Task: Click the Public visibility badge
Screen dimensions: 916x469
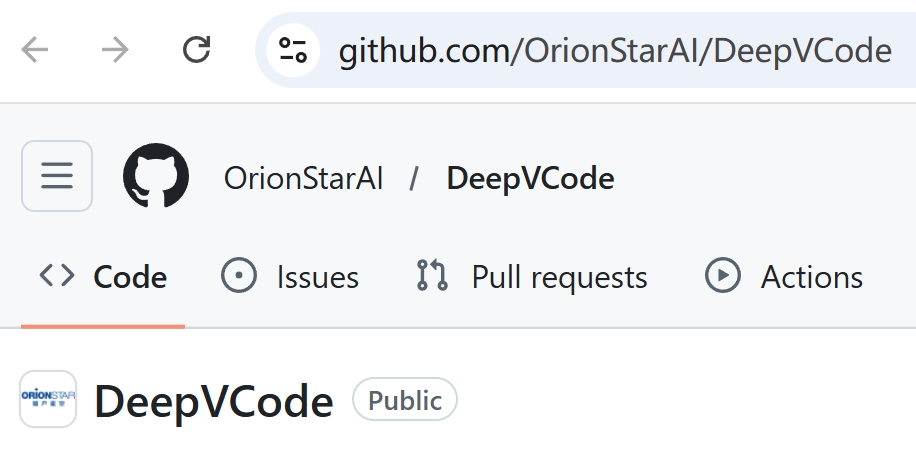Action: 405,399
